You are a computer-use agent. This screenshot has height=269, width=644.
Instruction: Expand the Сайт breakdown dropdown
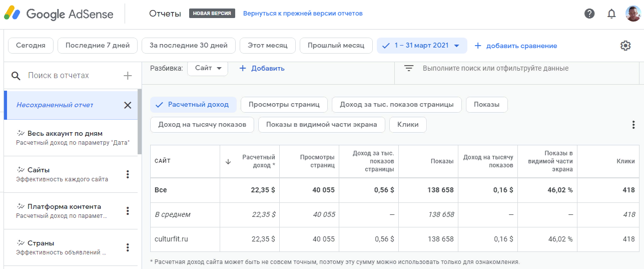(208, 69)
